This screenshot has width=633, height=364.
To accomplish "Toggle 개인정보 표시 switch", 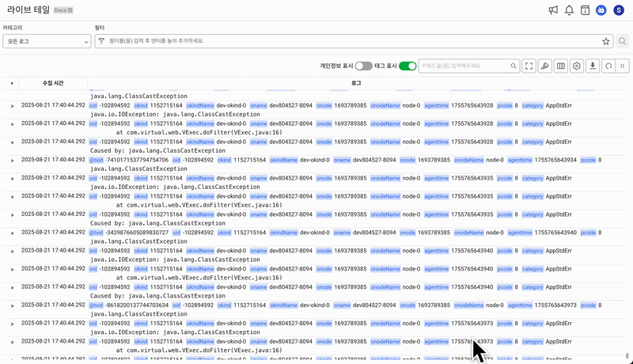I will 363,66.
